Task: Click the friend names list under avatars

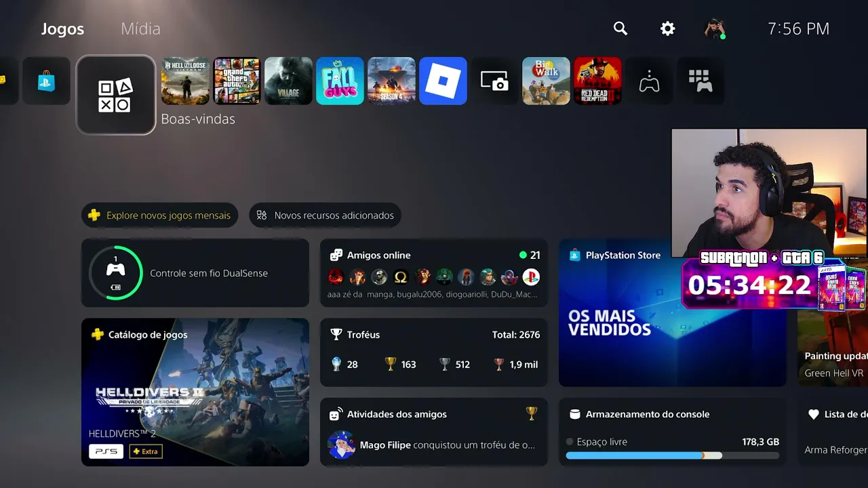Action: click(432, 294)
